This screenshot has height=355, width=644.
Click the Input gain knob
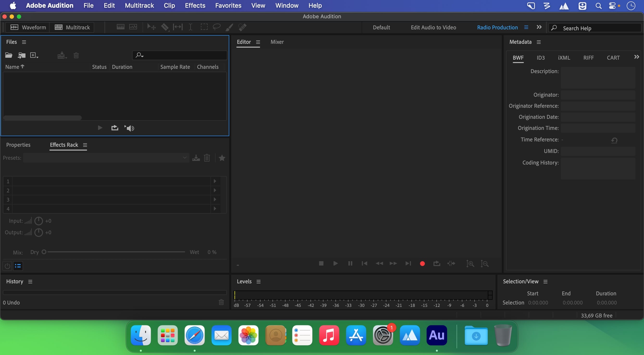(x=38, y=221)
